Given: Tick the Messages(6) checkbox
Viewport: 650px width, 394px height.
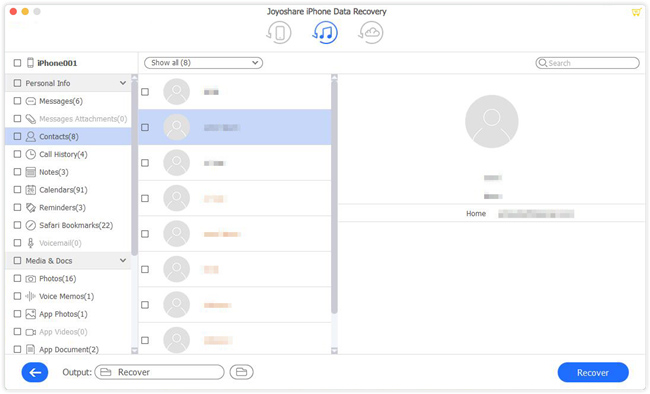Looking at the screenshot, I should [x=17, y=101].
